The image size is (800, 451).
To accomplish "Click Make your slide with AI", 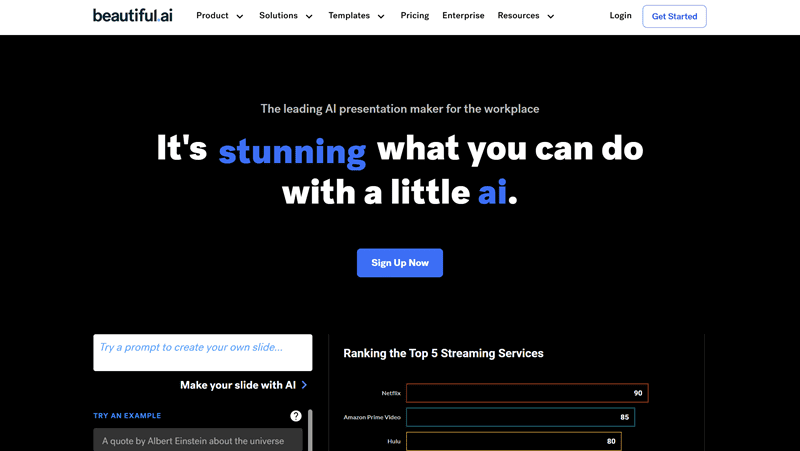I will point(238,385).
